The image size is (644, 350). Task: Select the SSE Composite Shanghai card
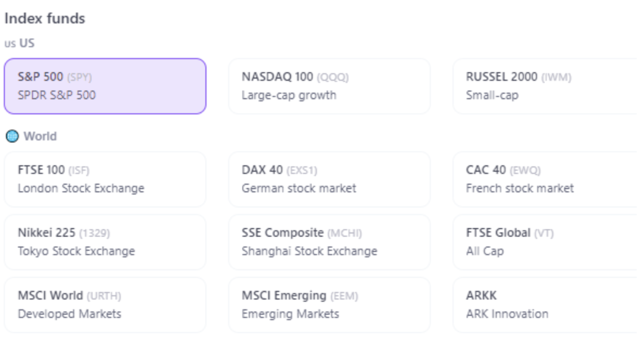click(x=329, y=242)
